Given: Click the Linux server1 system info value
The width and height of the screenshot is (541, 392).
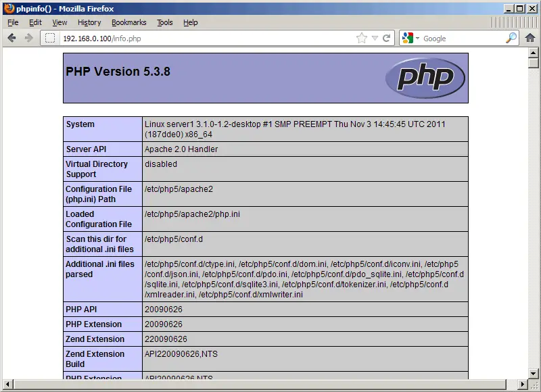Looking at the screenshot, I should (x=295, y=129).
